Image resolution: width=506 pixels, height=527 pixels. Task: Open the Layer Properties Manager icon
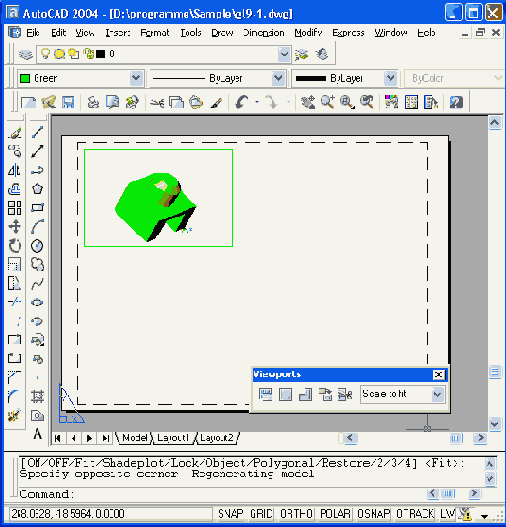point(25,54)
